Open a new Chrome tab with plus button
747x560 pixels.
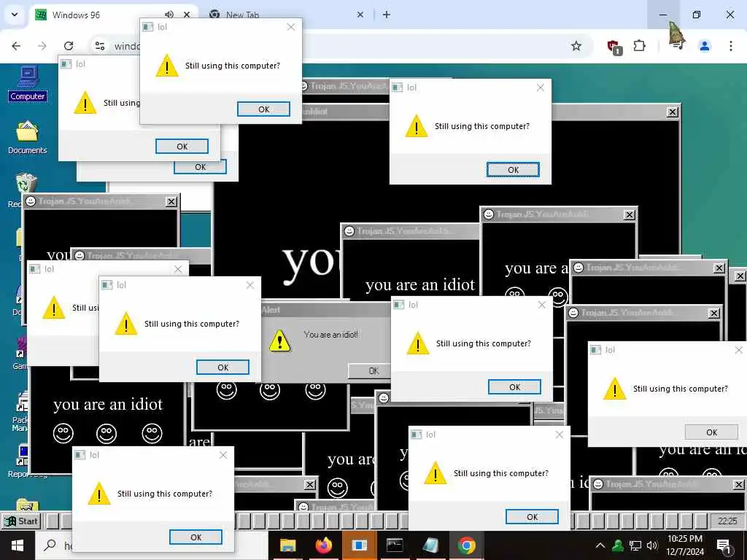coord(387,15)
